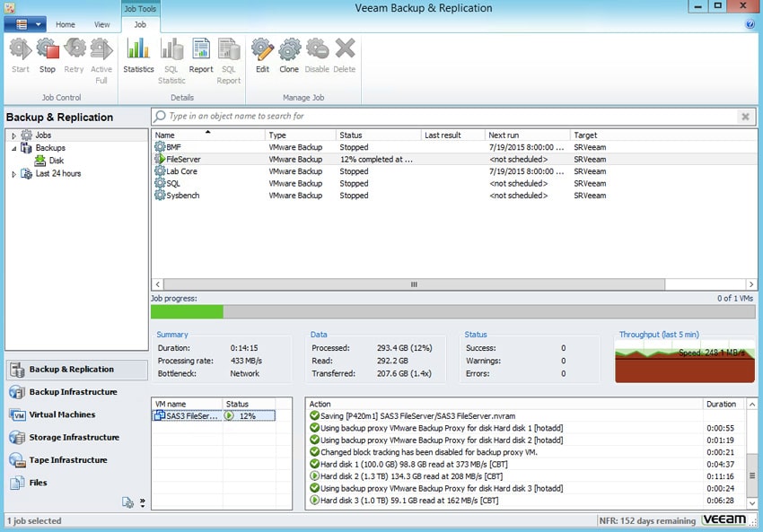
Task: Click the Disable job icon
Action: (317, 56)
